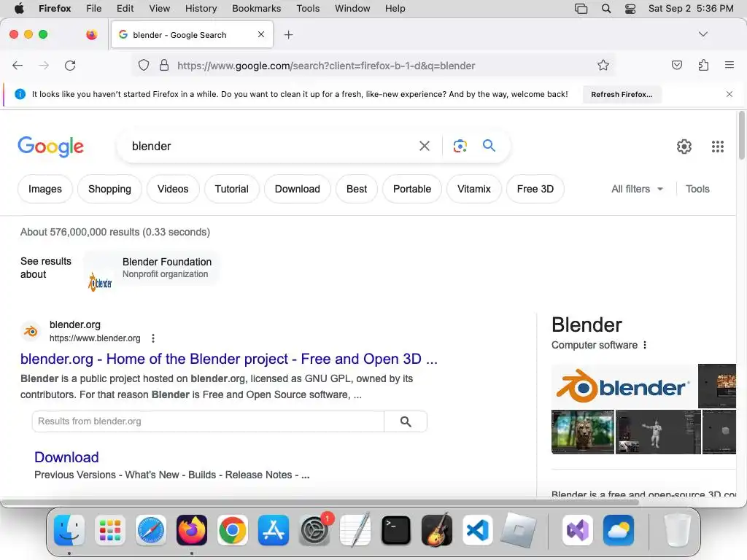747x560 pixels.
Task: Open the three-dot menu beside blender.org URL
Action: click(x=153, y=338)
